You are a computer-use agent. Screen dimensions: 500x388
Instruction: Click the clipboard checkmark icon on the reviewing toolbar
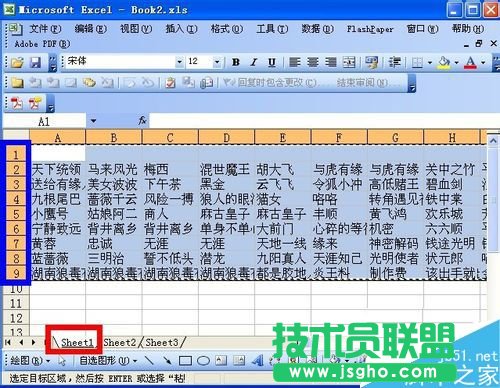(x=170, y=82)
